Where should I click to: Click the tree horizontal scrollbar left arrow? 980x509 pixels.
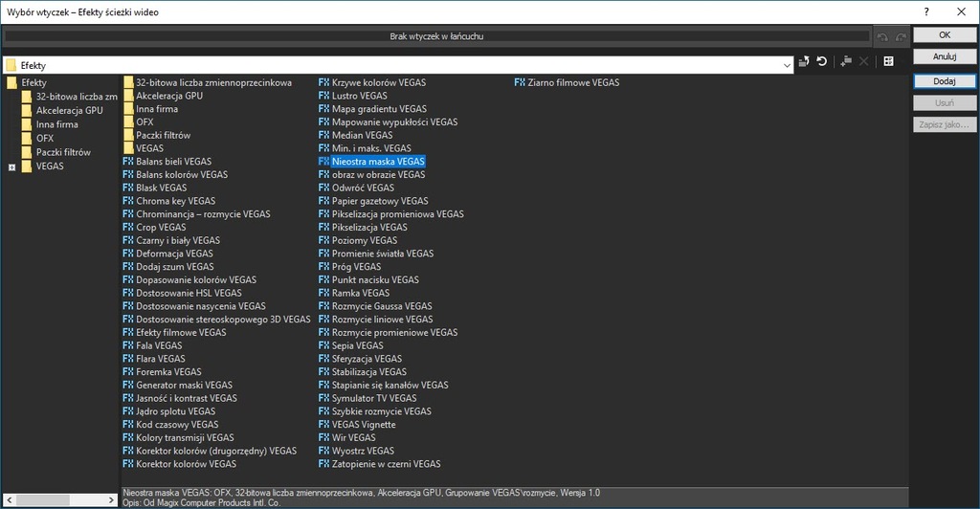(10, 500)
